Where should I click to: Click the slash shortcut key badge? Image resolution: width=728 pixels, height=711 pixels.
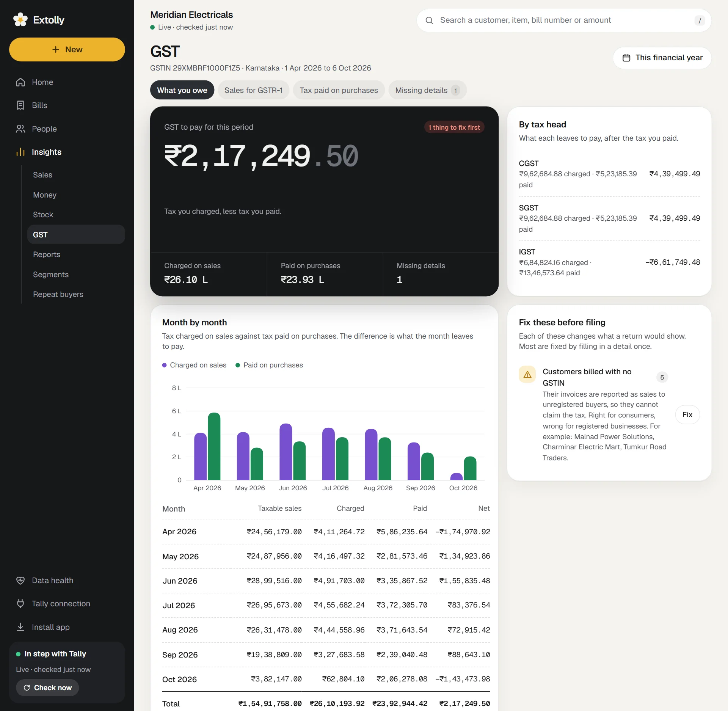[x=700, y=20]
